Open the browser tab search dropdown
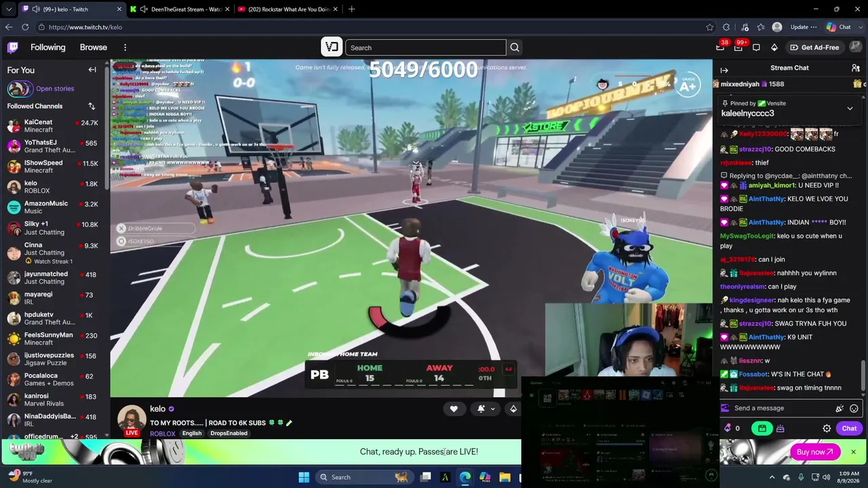Viewport: 868px width, 488px height. coord(9,9)
